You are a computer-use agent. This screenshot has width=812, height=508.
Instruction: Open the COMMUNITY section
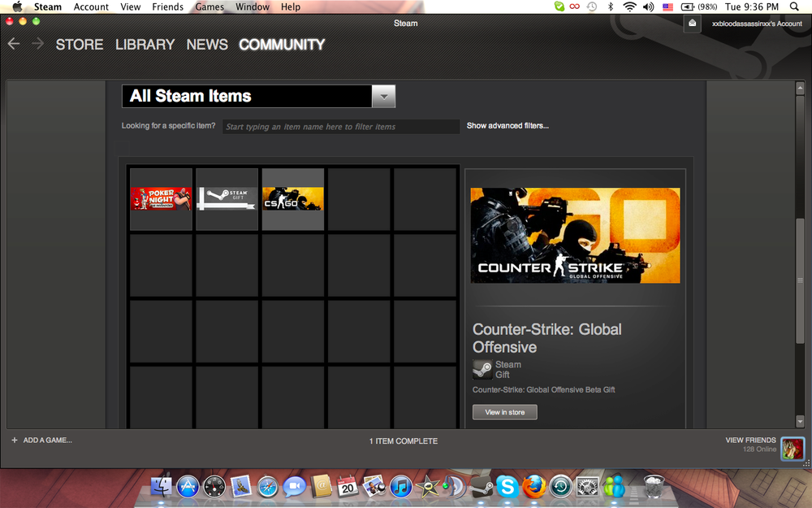(282, 45)
